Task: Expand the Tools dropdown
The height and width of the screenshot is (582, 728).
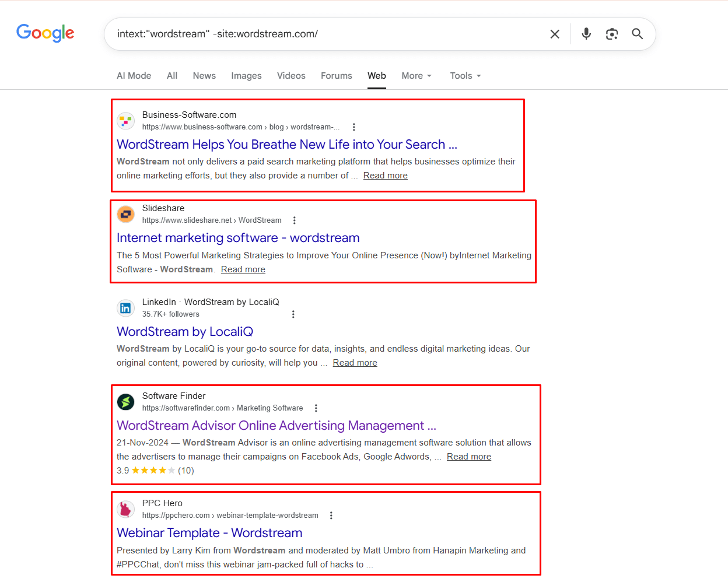Action: click(466, 76)
